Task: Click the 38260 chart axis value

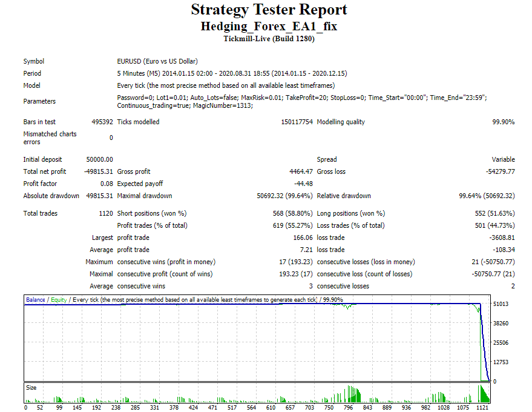Action: [x=501, y=324]
